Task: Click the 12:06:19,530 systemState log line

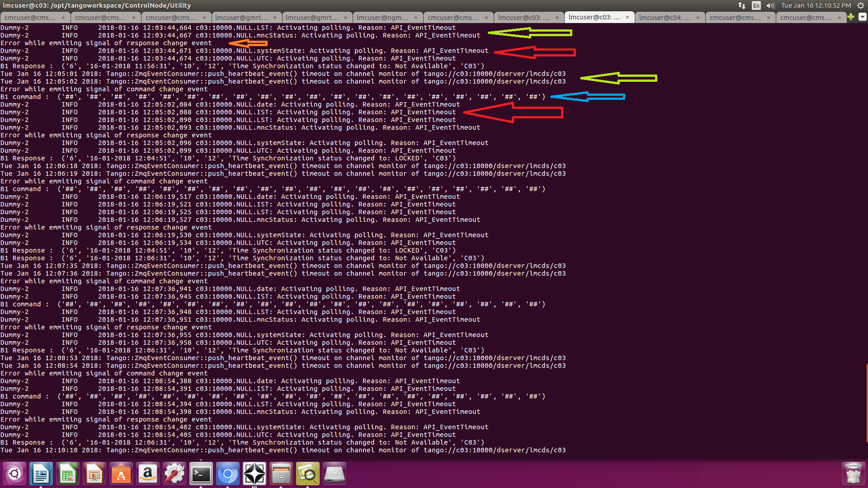Action: 244,235
